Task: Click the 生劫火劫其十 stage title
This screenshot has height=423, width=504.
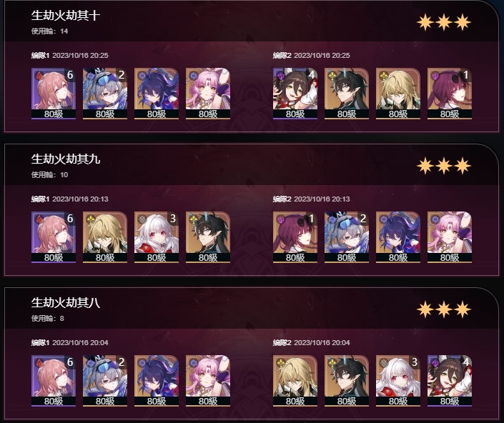Action: point(66,16)
